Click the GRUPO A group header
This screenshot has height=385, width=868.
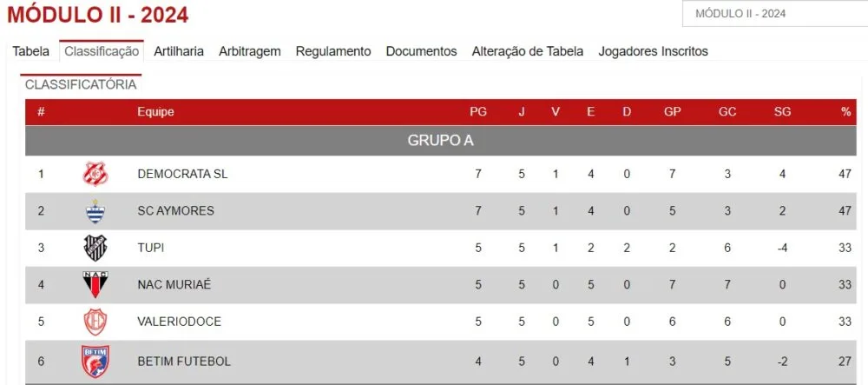[441, 141]
